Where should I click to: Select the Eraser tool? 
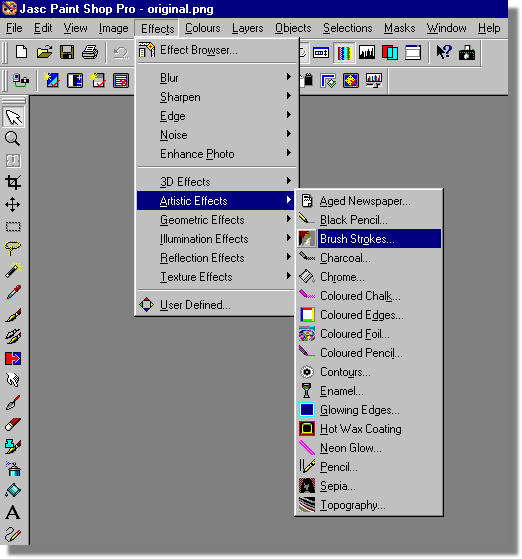pos(13,424)
